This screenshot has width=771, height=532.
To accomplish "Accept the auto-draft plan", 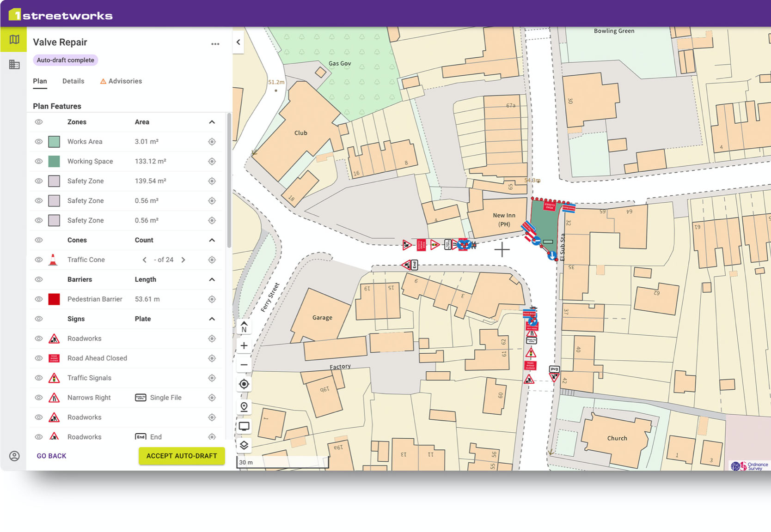I will coord(182,456).
